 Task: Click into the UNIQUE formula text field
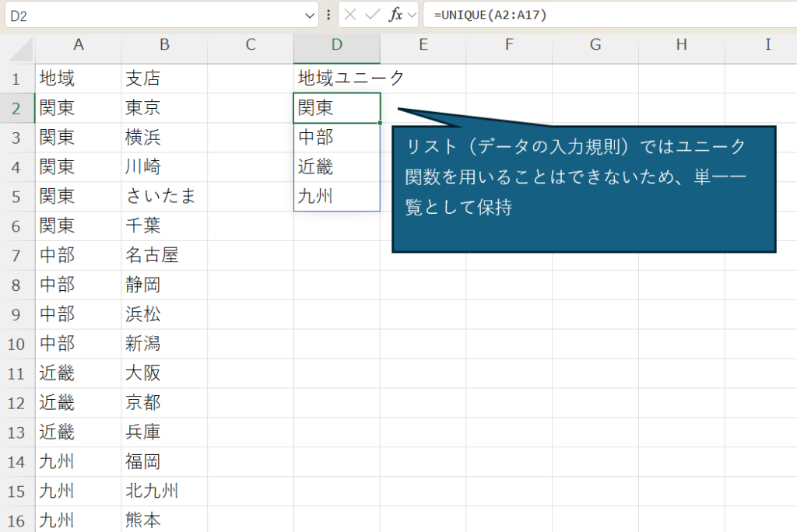tap(607, 15)
